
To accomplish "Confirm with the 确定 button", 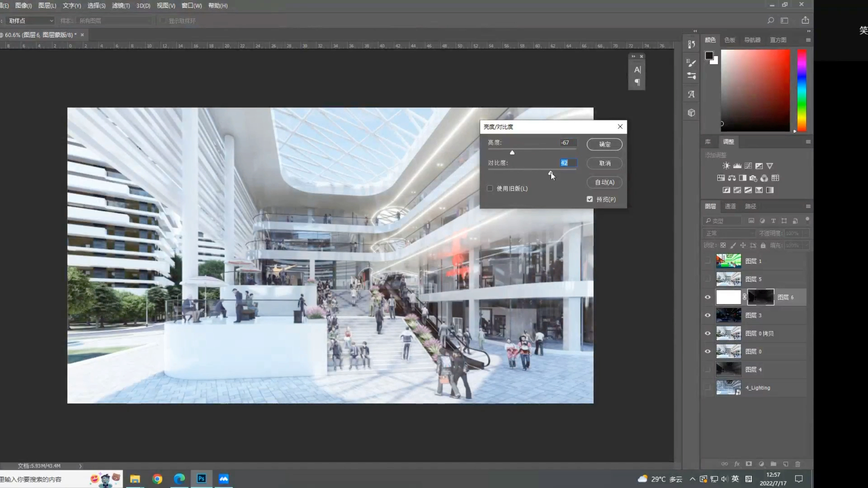I will click(604, 145).
